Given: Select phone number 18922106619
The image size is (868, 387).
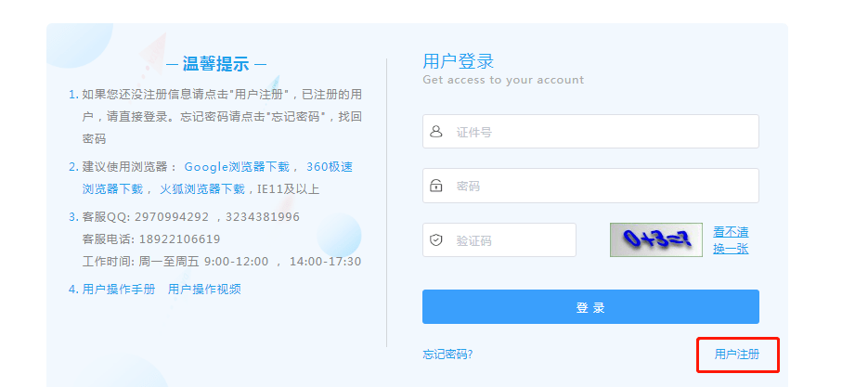Looking at the screenshot, I should pos(180,239).
